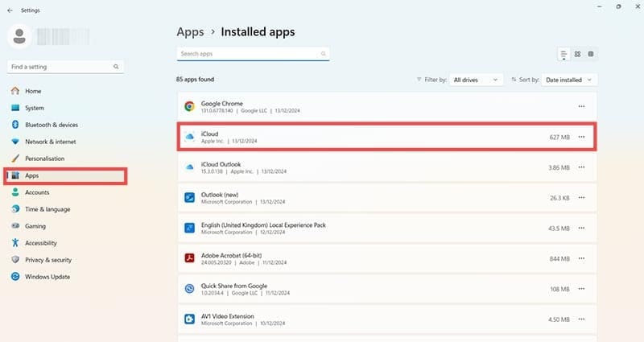Click the Installed apps page heading
Viewport: 644px width, 342px height.
[x=258, y=31]
